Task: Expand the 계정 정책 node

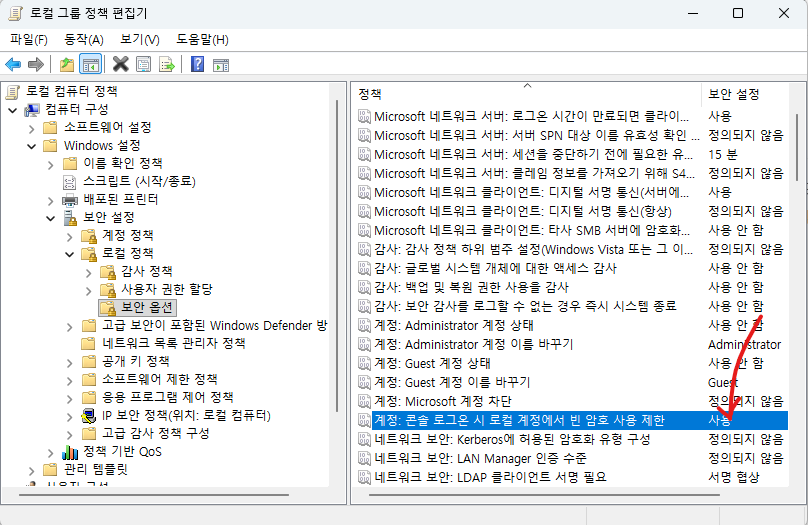Action: [70, 236]
